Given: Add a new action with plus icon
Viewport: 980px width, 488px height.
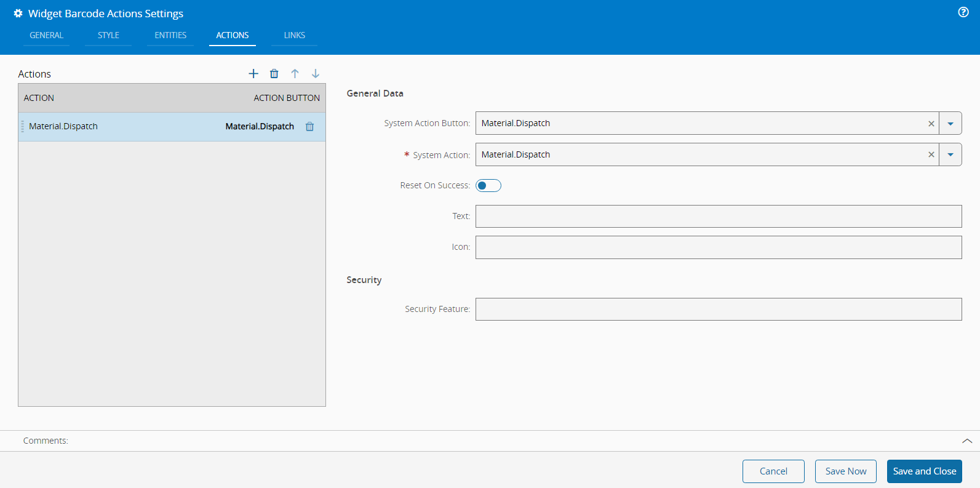Looking at the screenshot, I should 253,74.
